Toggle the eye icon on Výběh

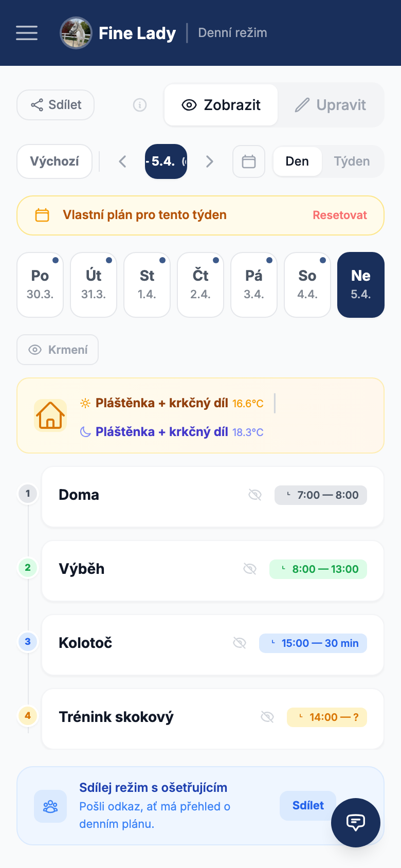click(250, 569)
